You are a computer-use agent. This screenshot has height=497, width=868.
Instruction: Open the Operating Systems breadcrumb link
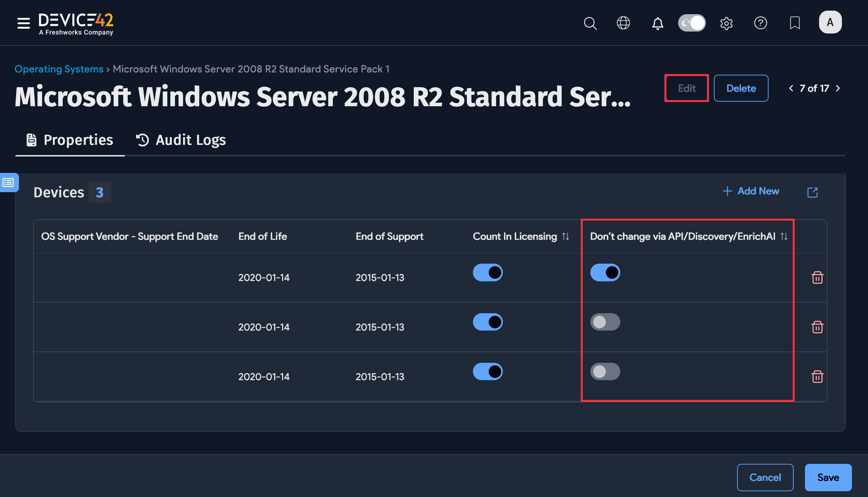click(59, 69)
